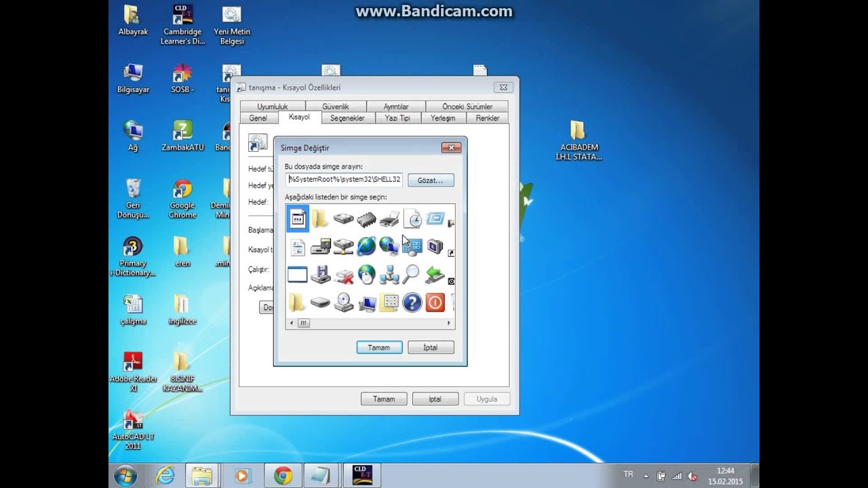Click the icon list right scroll arrow
The width and height of the screenshot is (868, 488).
pos(448,323)
